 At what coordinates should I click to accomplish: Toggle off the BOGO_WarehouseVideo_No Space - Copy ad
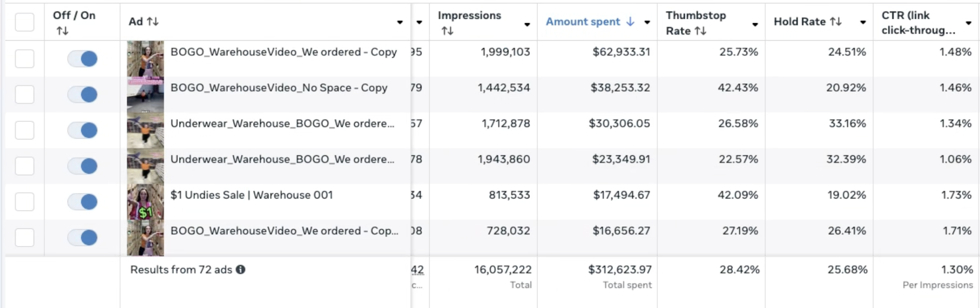pyautogui.click(x=83, y=95)
